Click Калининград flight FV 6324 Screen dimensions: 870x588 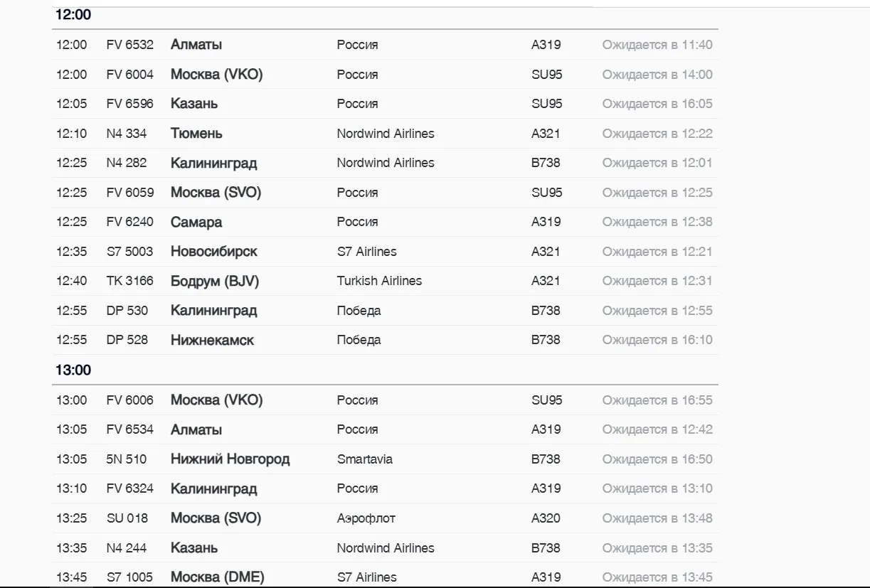point(385,488)
